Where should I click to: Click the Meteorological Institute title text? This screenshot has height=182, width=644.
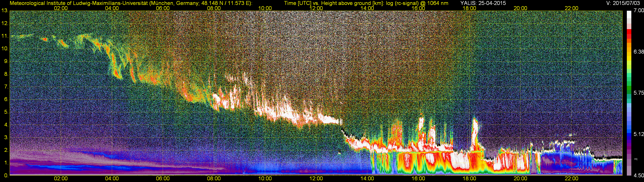(131, 3)
